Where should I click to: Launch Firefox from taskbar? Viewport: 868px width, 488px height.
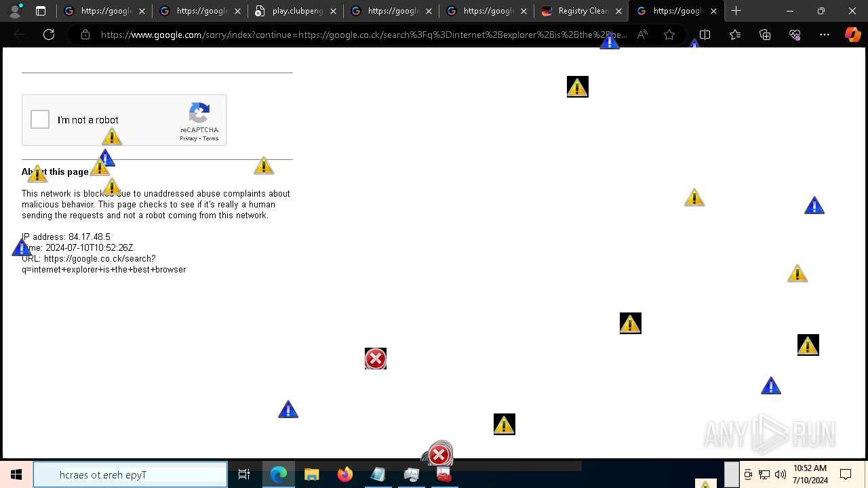[x=344, y=474]
